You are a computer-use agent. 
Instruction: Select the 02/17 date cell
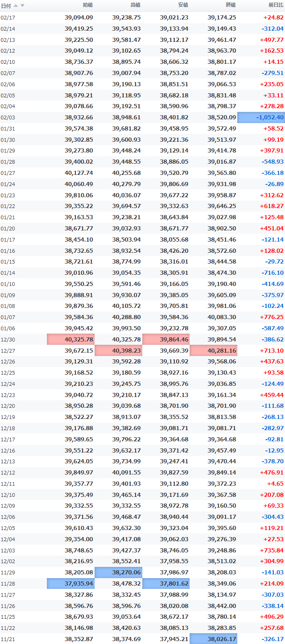[x=7, y=17]
